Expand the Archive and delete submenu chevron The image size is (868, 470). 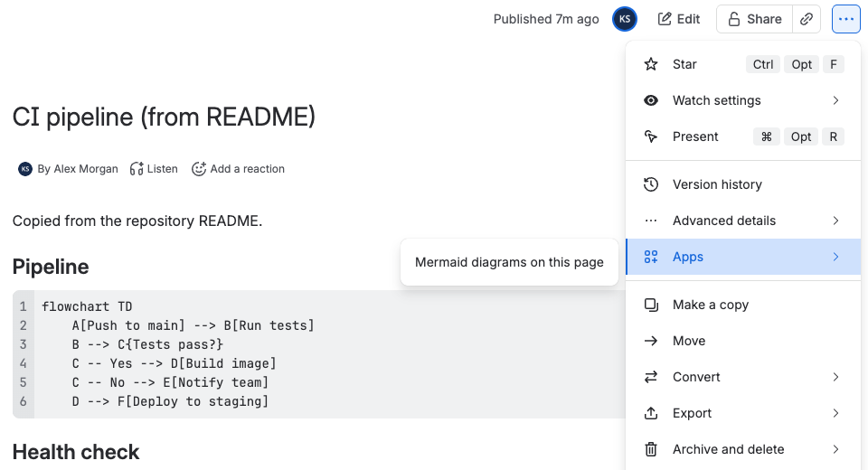click(x=835, y=449)
